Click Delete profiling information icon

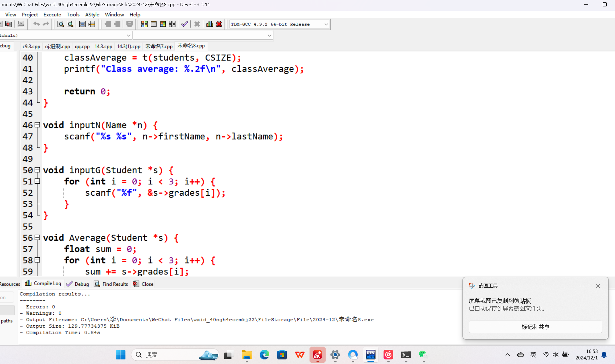click(219, 24)
